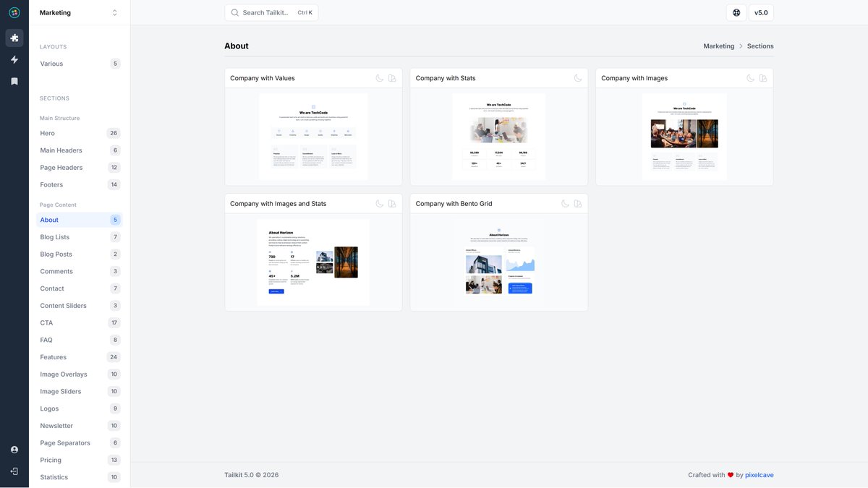
Task: Click the search magnifier icon
Action: coord(235,12)
